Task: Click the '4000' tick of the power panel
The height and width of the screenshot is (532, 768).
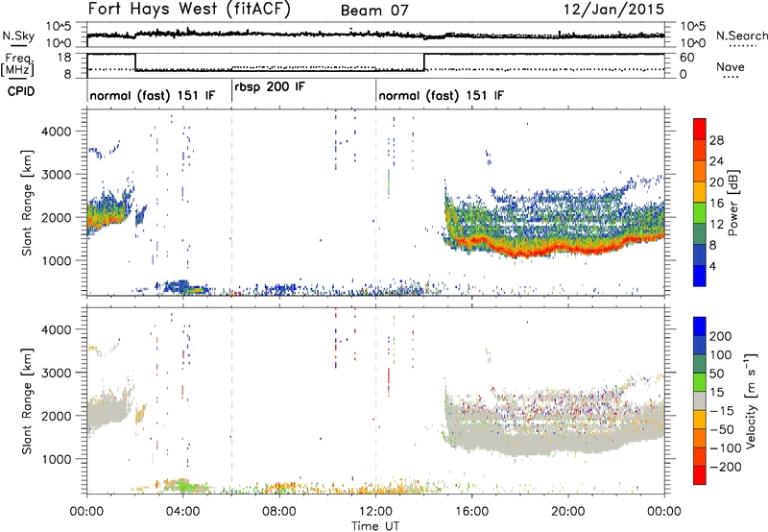Action: pos(57,132)
